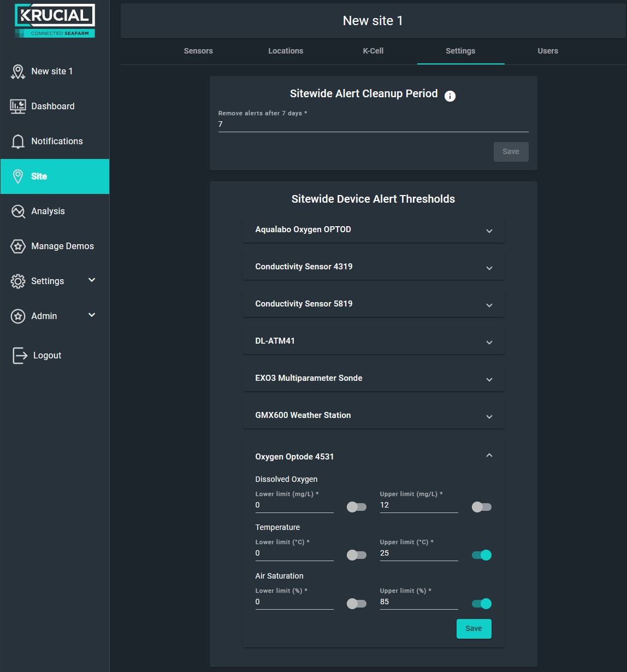
Task: Expand the Admin submenu chevron in sidebar
Action: pyautogui.click(x=92, y=315)
